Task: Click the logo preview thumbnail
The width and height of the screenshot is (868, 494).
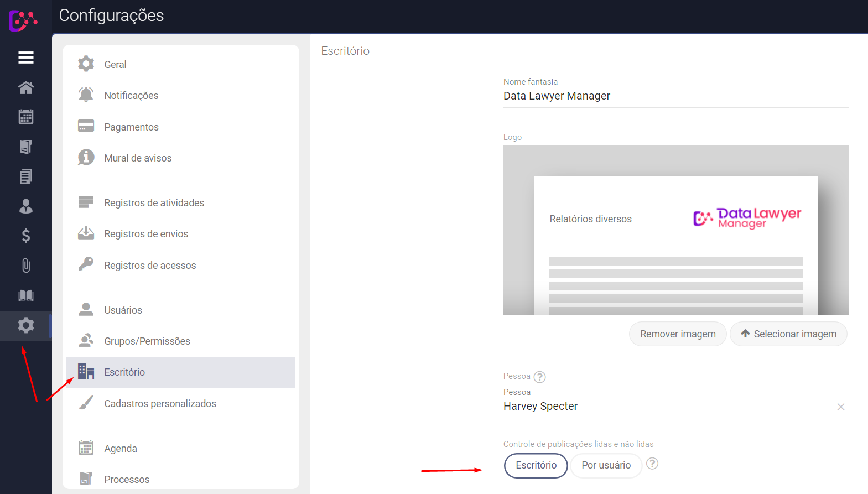Action: pos(675,230)
